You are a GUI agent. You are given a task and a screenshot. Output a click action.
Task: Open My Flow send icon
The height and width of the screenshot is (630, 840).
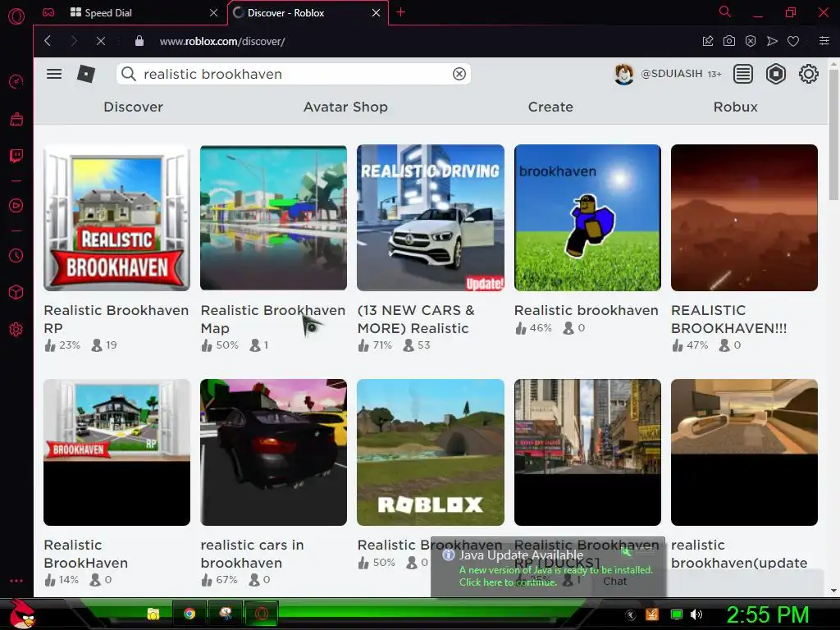772,41
